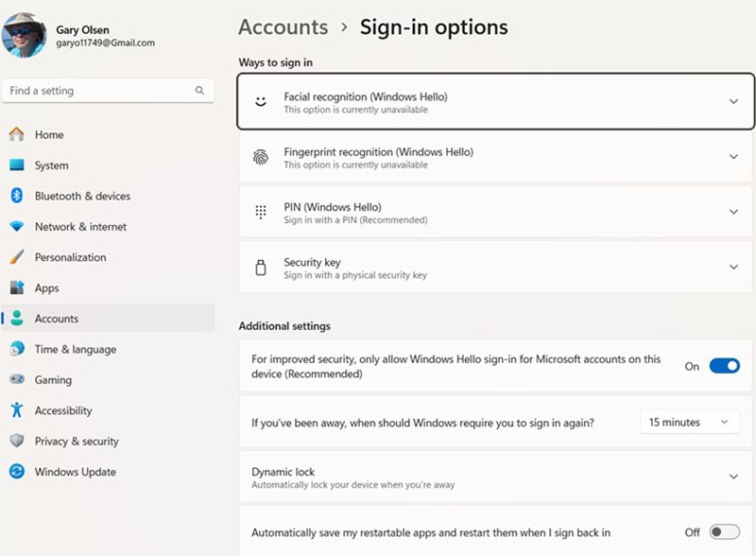
Task: Click the Gaming controller icon
Action: pyautogui.click(x=17, y=379)
